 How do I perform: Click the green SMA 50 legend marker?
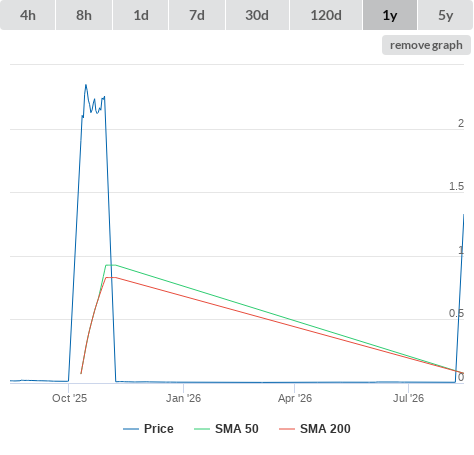(202, 429)
